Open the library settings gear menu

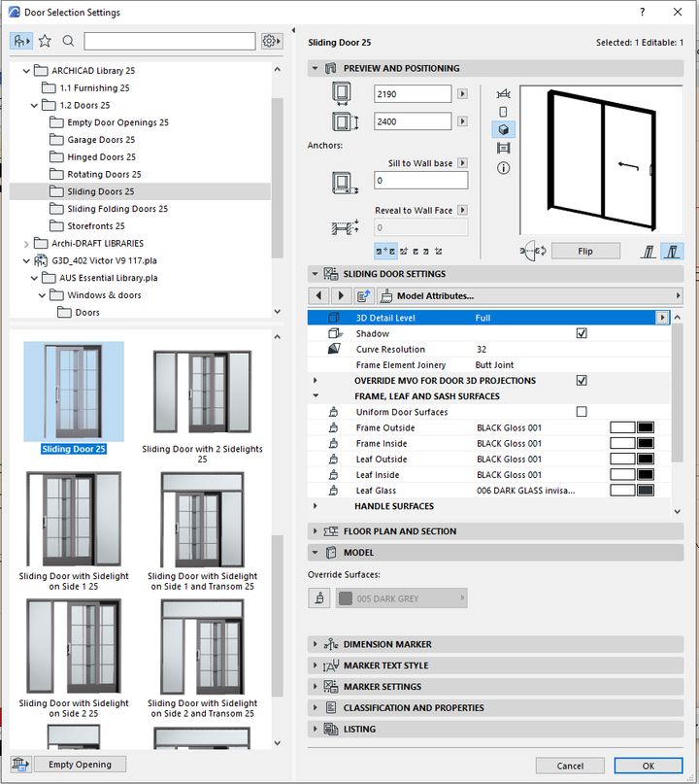[x=272, y=41]
